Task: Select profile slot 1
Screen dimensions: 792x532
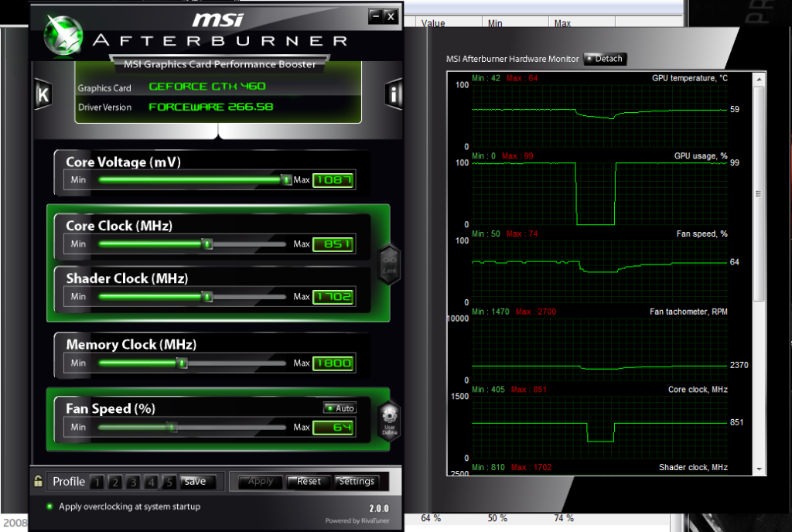Action: pyautogui.click(x=97, y=482)
